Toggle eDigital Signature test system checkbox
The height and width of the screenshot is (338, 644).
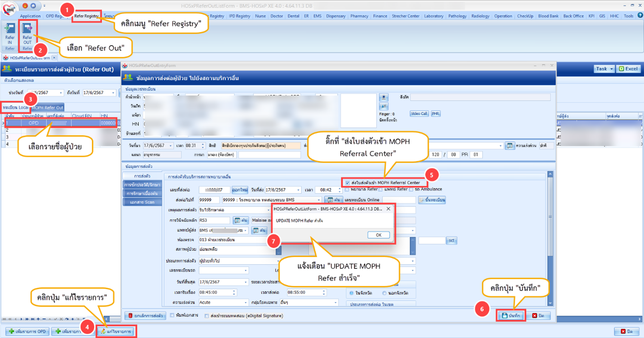(x=207, y=316)
